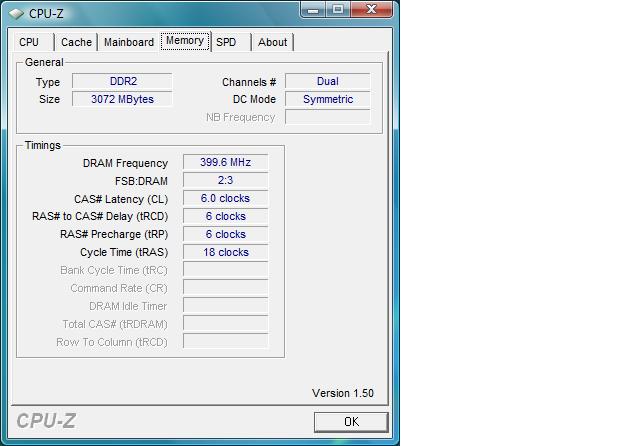This screenshot has width=640, height=446.
Task: Click the Symmetric DC Mode value
Action: pyautogui.click(x=328, y=99)
